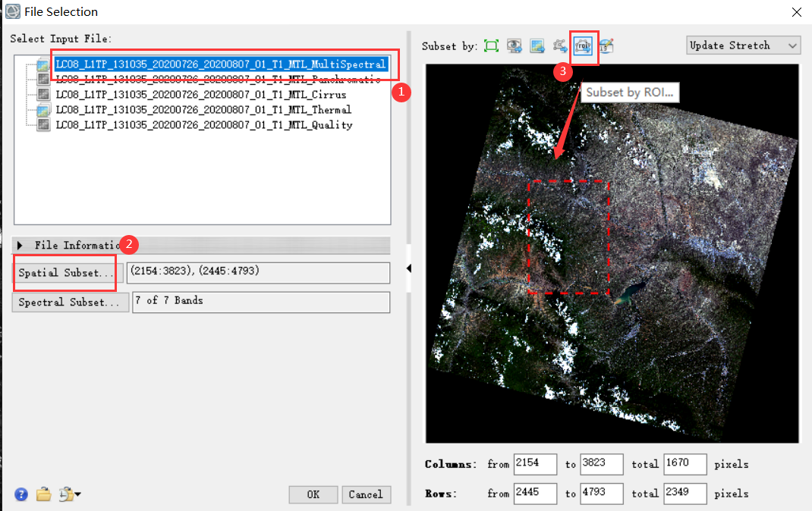Image resolution: width=812 pixels, height=511 pixels.
Task: Select the MTL_Thermal file entry
Action: tap(203, 110)
